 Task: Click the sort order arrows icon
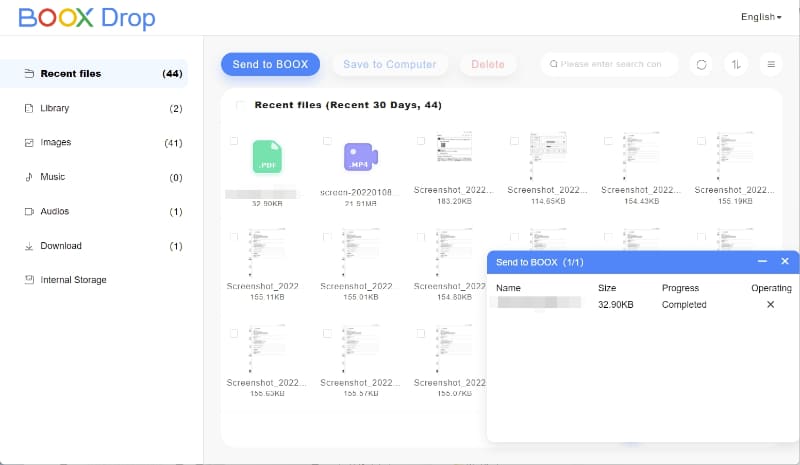[x=736, y=64]
